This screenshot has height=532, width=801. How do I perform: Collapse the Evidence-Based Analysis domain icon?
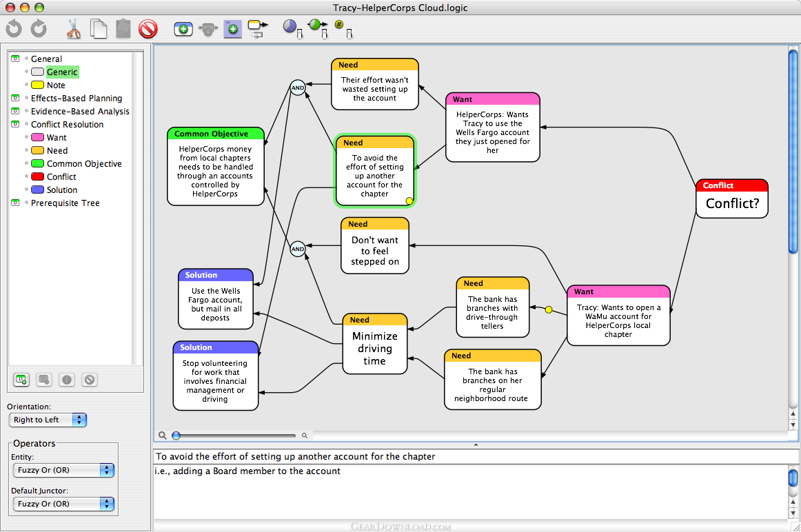(15, 111)
